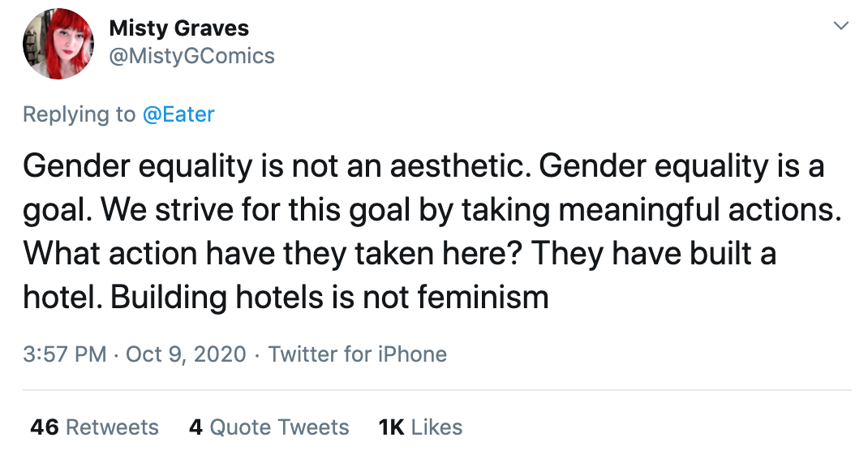View the 1K Likes list
Viewport: 868px width, 459px height.
(x=420, y=427)
